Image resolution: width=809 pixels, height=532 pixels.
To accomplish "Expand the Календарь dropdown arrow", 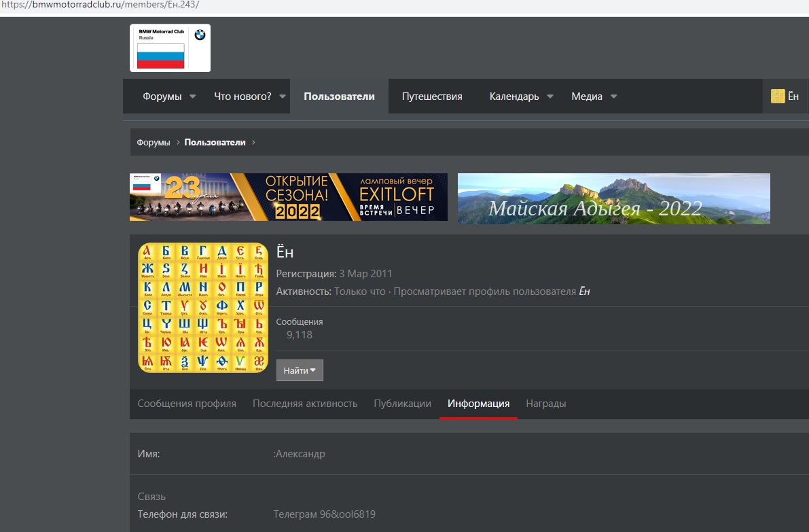I will (550, 96).
